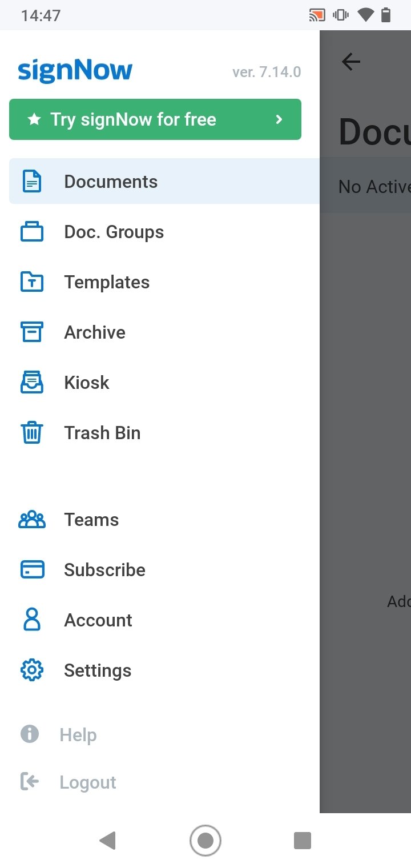Screen dimensions: 411x868
Task: Click the Trash Bin icon
Action: click(32, 433)
